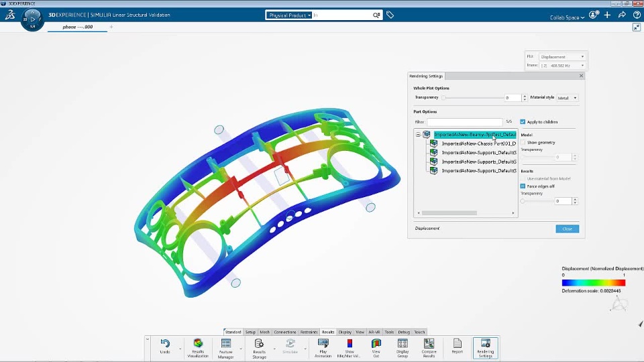Open the Results Storage tool
Image resolution: width=644 pixels, height=362 pixels.
(x=259, y=343)
